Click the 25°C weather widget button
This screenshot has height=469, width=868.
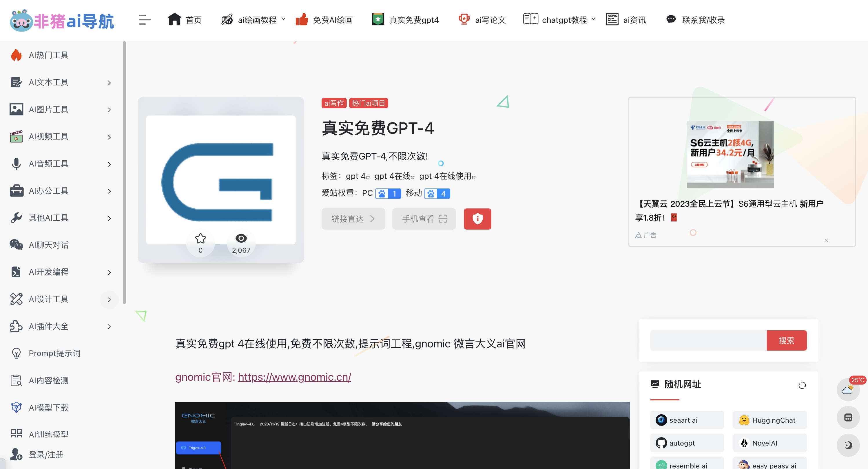(848, 390)
